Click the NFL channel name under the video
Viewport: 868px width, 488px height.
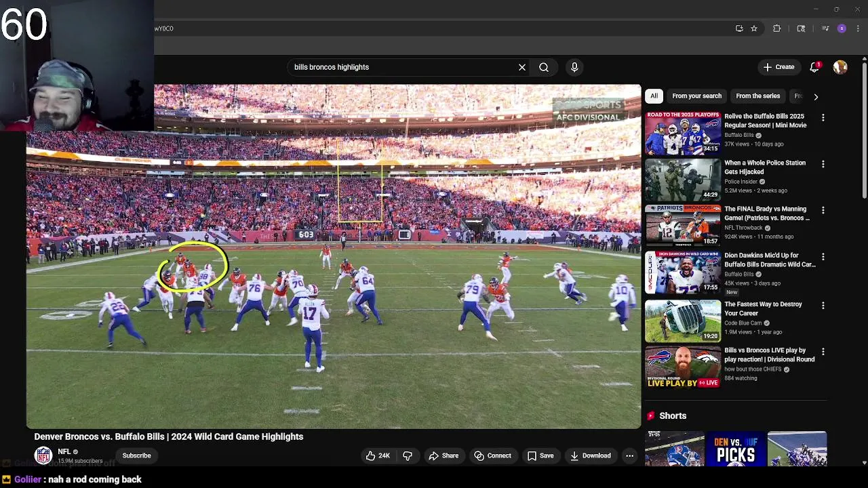(64, 451)
